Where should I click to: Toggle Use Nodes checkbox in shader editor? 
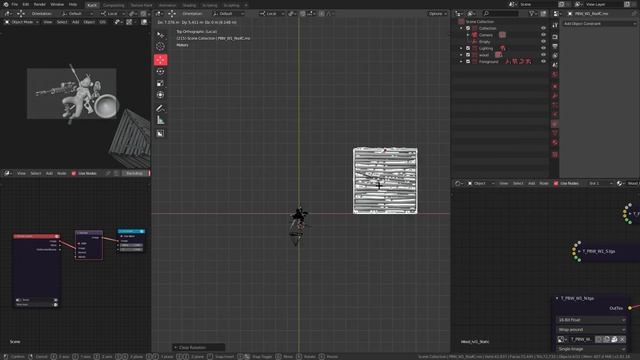coord(556,184)
